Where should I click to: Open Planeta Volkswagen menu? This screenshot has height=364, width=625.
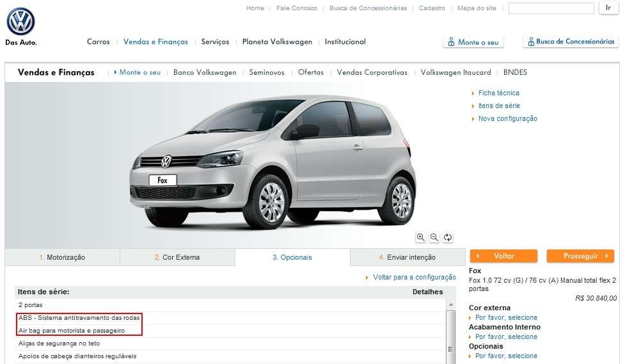point(277,42)
